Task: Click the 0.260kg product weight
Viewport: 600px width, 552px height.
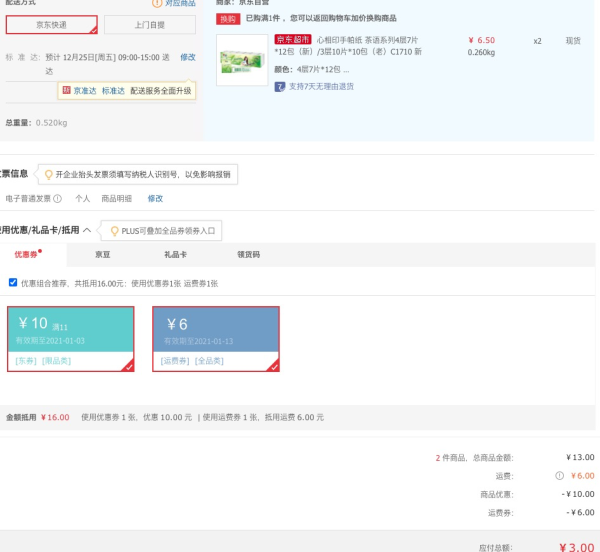Action: [x=481, y=52]
